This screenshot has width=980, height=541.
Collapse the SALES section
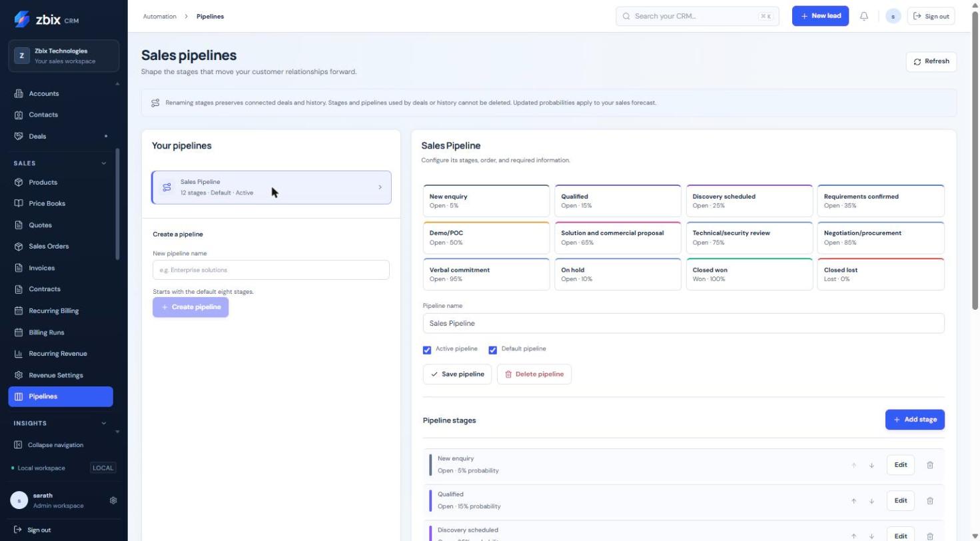click(x=103, y=163)
